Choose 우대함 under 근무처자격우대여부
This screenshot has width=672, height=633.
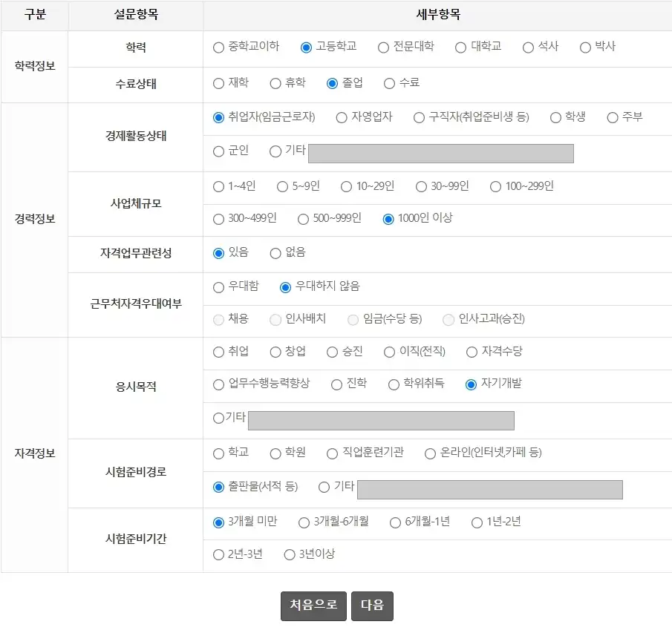tap(218, 288)
